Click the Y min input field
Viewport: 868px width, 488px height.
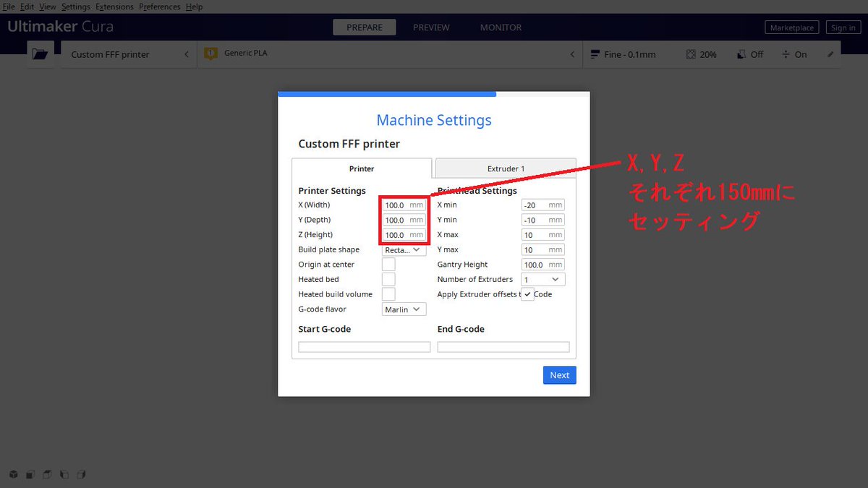543,220
